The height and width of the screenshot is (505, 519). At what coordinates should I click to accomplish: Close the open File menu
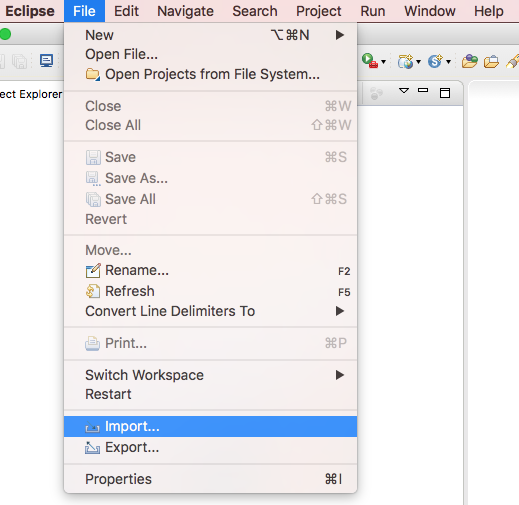pos(84,11)
